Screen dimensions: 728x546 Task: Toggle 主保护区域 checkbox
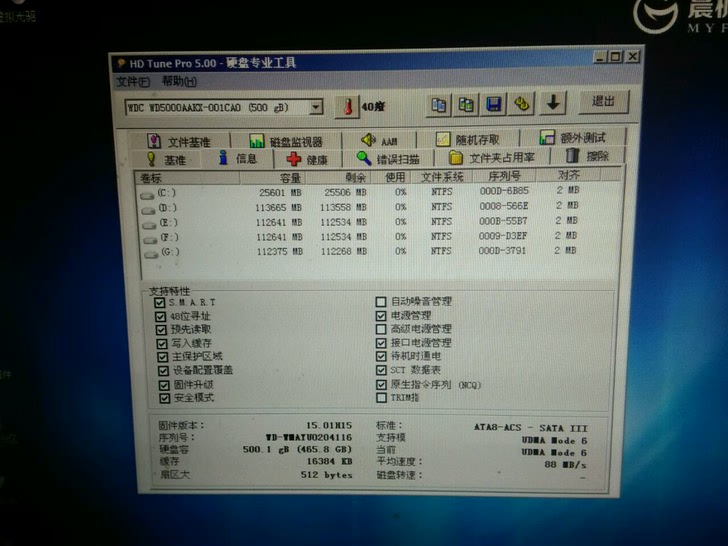[162, 357]
